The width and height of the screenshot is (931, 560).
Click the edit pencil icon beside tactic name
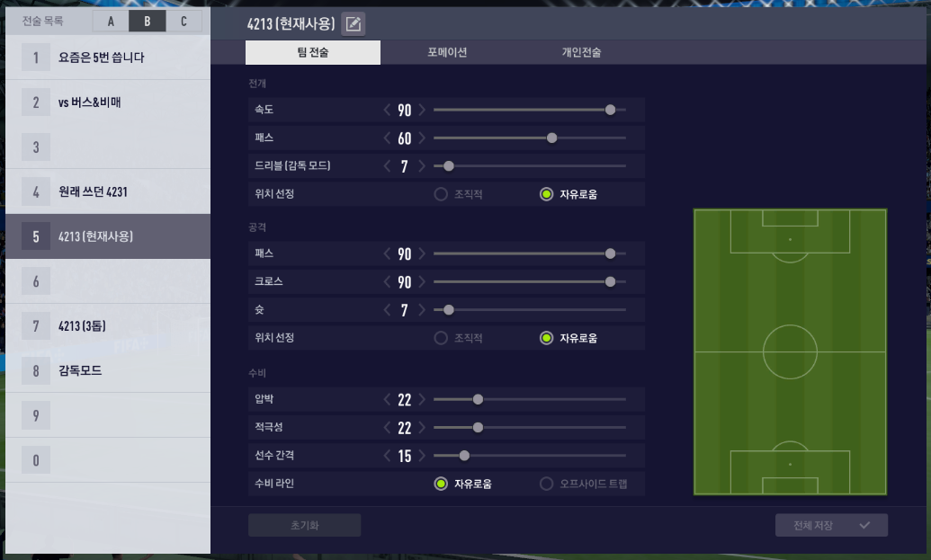354,24
